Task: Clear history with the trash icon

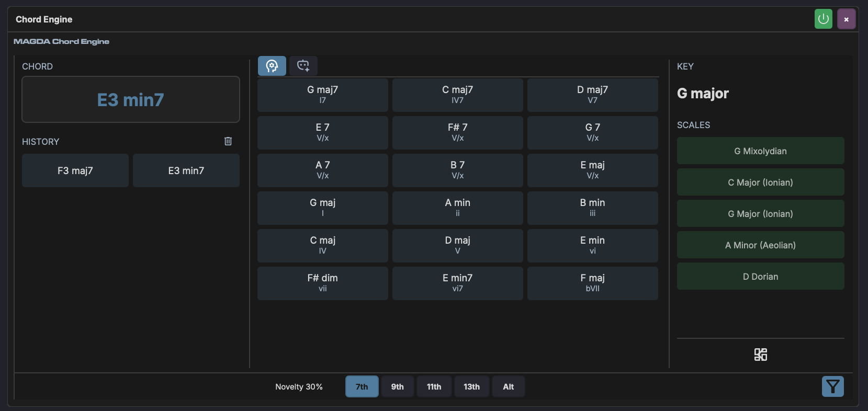Action: tap(228, 141)
